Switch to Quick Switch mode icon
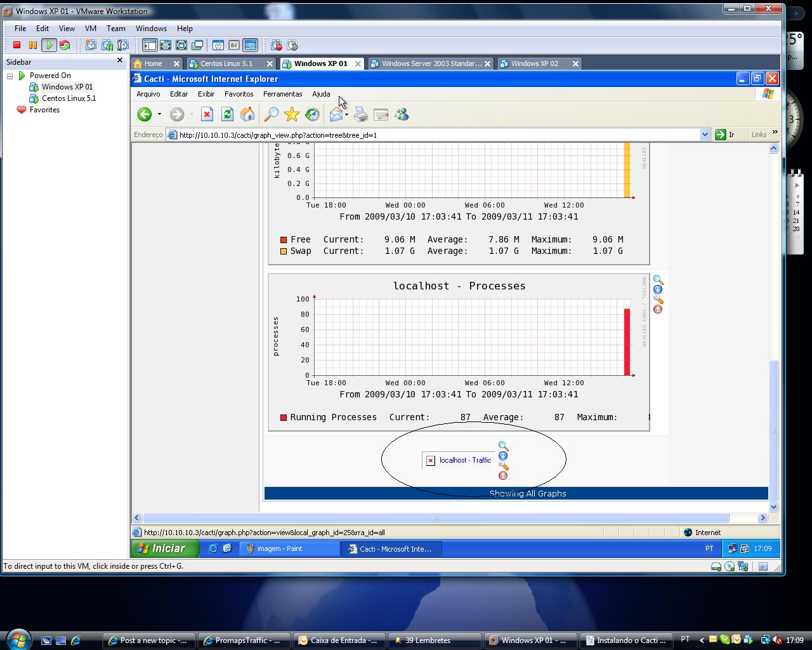Screen dimensions: 812x650 pos(166,45)
